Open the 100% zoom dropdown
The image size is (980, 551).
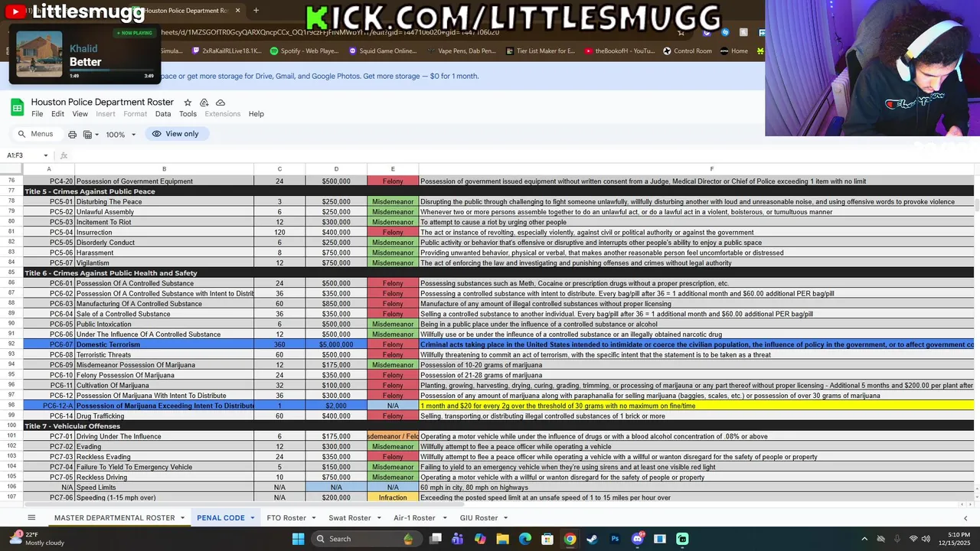(x=121, y=134)
